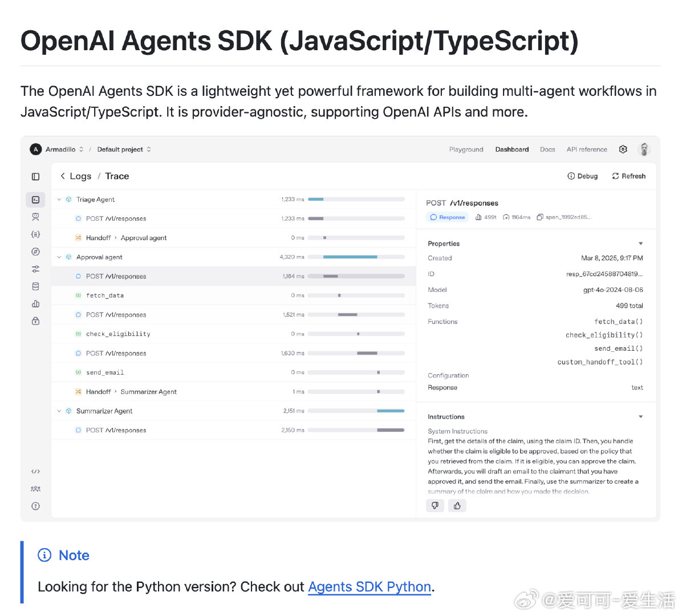
Task: Click the Handoff Summarizer Agent shuffle icon
Action: tap(78, 391)
